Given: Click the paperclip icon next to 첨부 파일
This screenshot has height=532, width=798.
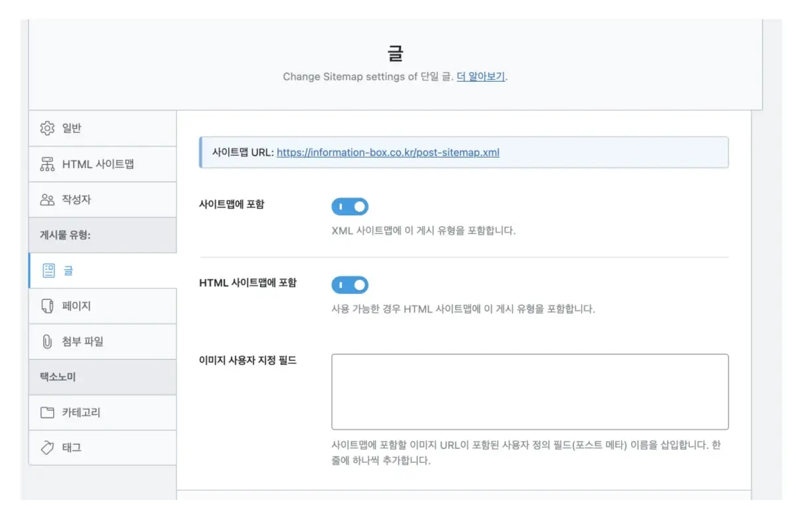Looking at the screenshot, I should click(x=47, y=341).
